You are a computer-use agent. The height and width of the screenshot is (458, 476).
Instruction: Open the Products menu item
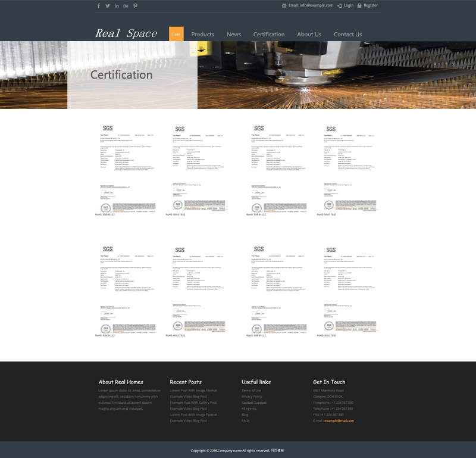(202, 35)
